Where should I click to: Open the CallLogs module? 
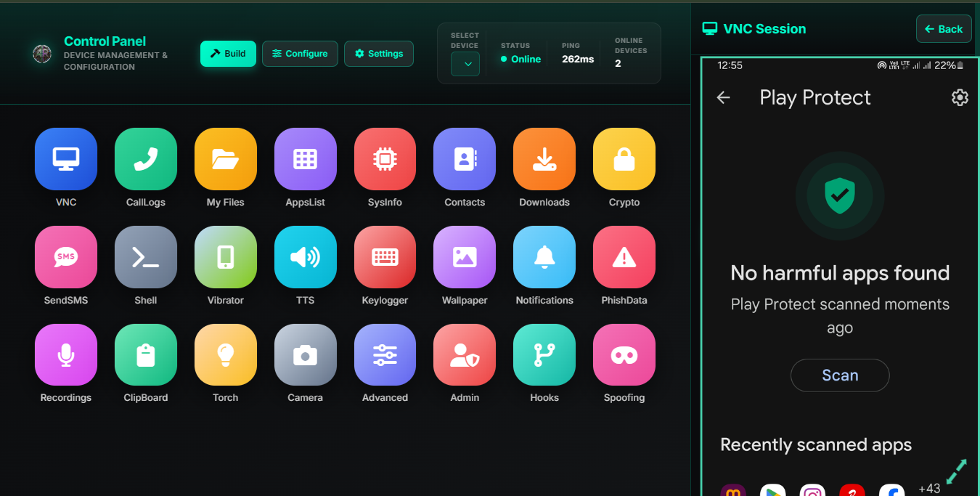pos(145,158)
